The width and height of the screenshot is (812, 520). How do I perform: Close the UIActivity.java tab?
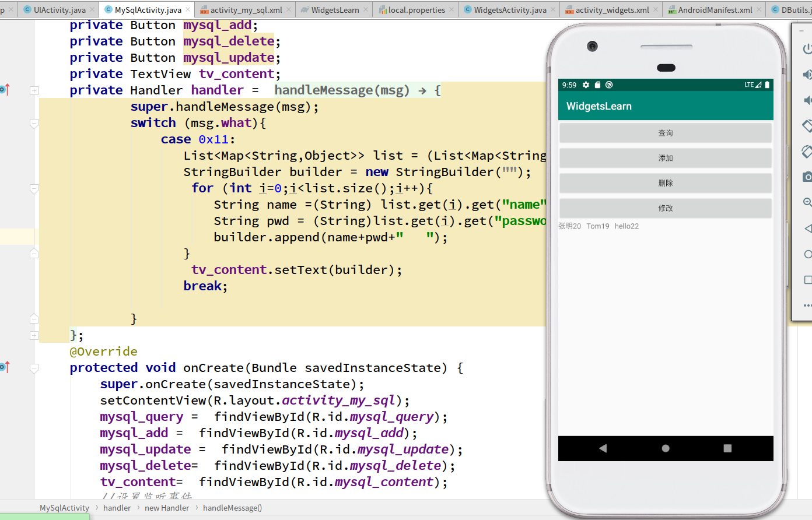(92, 10)
